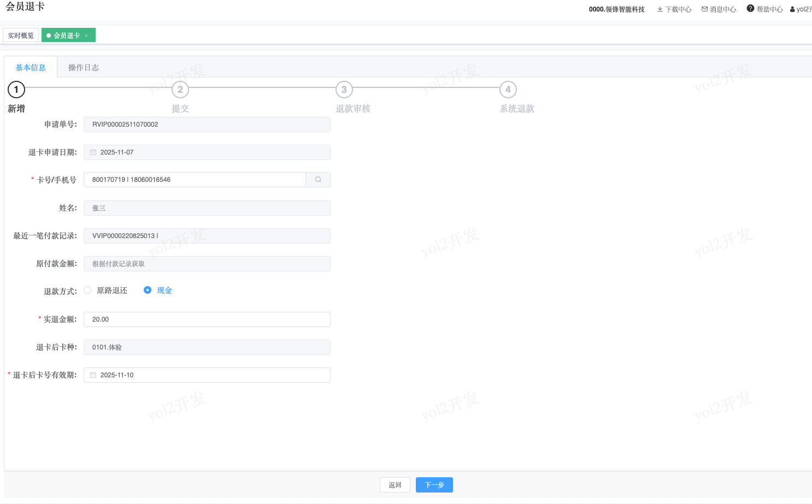Click the user profile icon yol2
The image size is (812, 504).
click(x=792, y=9)
